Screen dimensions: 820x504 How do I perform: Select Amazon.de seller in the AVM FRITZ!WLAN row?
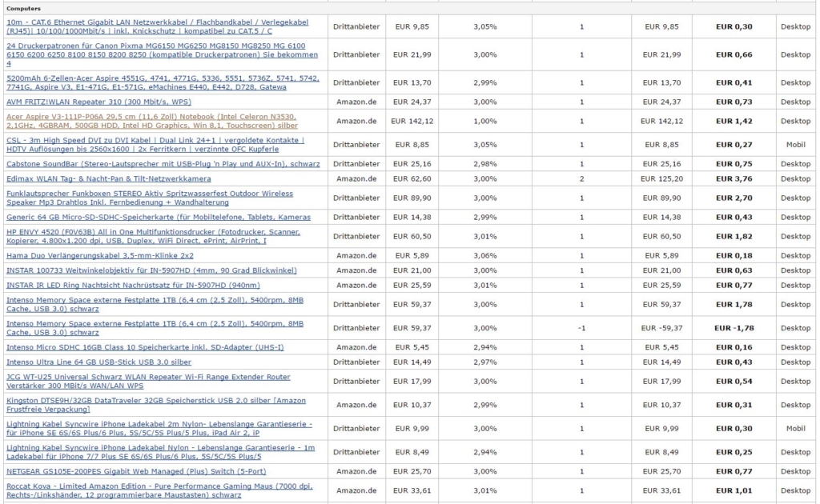point(356,102)
